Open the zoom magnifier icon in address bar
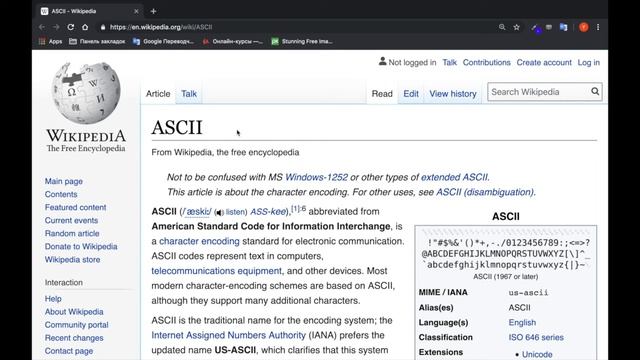The height and width of the screenshot is (360, 640). 502,27
